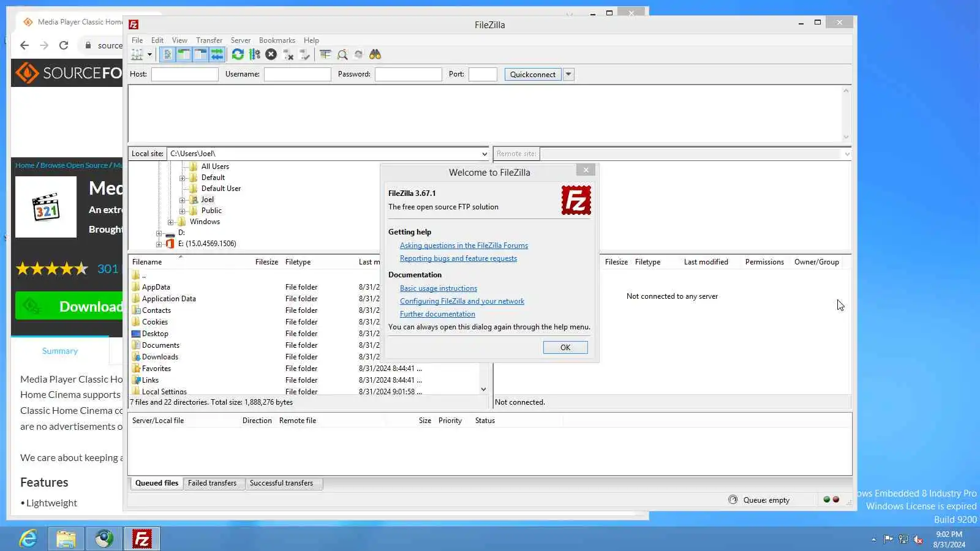
Task: Close the Welcome to FileZilla dialog
Action: pyautogui.click(x=586, y=170)
